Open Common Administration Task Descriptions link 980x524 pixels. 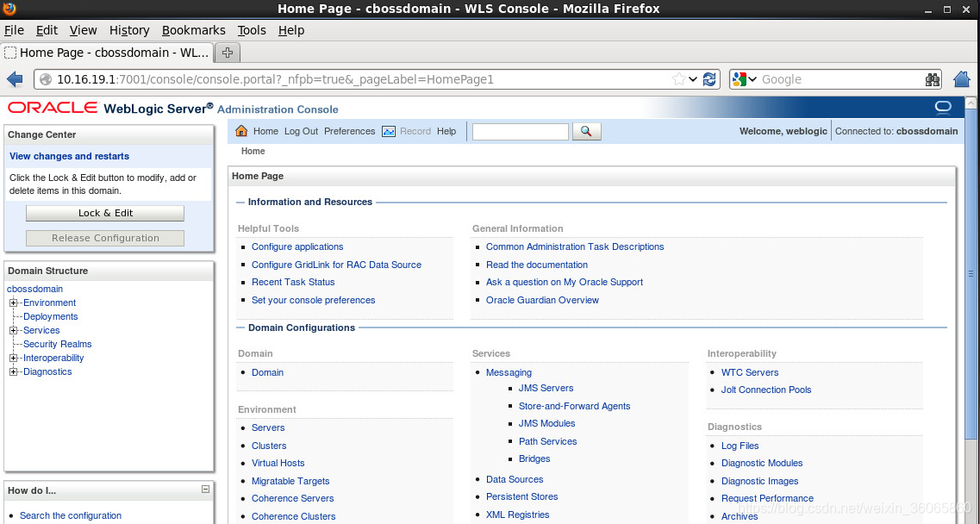pos(575,247)
